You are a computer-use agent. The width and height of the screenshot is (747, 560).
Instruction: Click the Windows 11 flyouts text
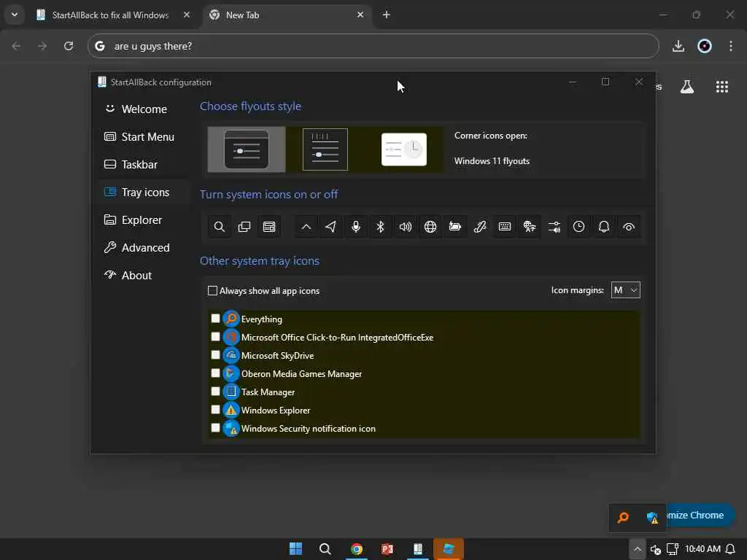[x=492, y=161]
